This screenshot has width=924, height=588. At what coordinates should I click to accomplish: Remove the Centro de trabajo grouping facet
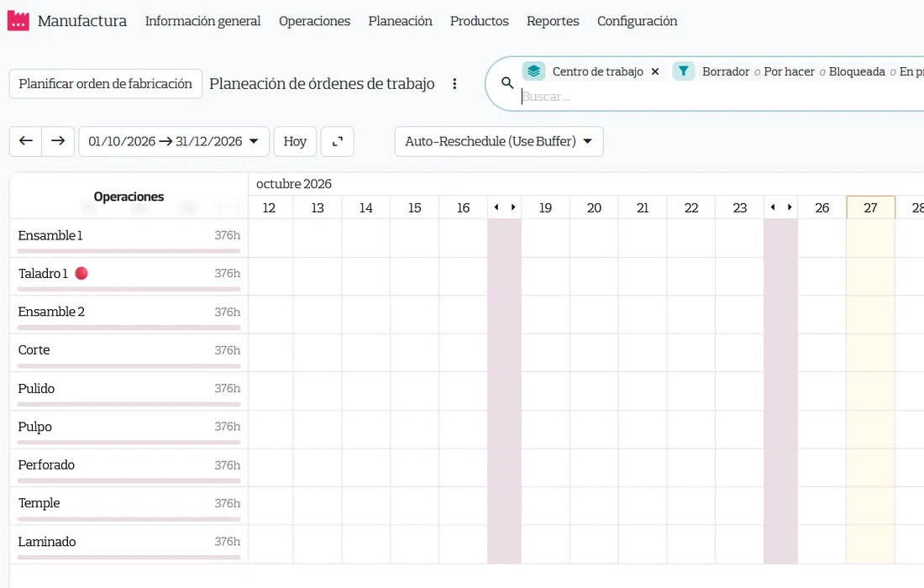(654, 71)
